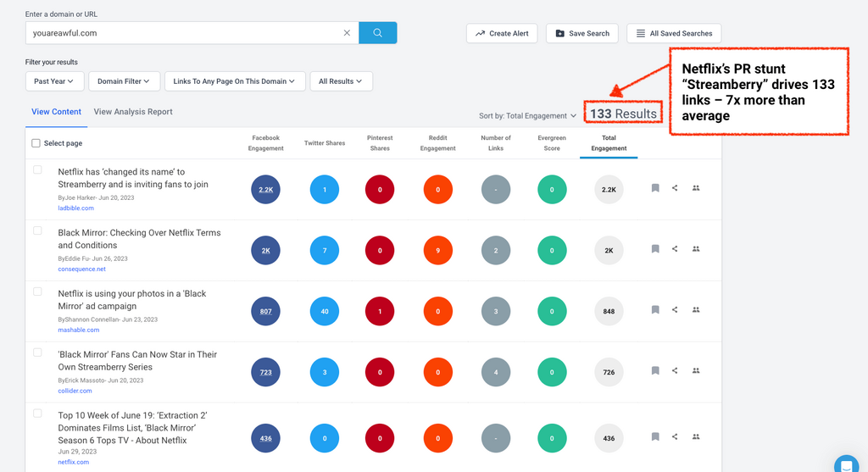Select the mashable.com article checkbox

pyautogui.click(x=37, y=292)
